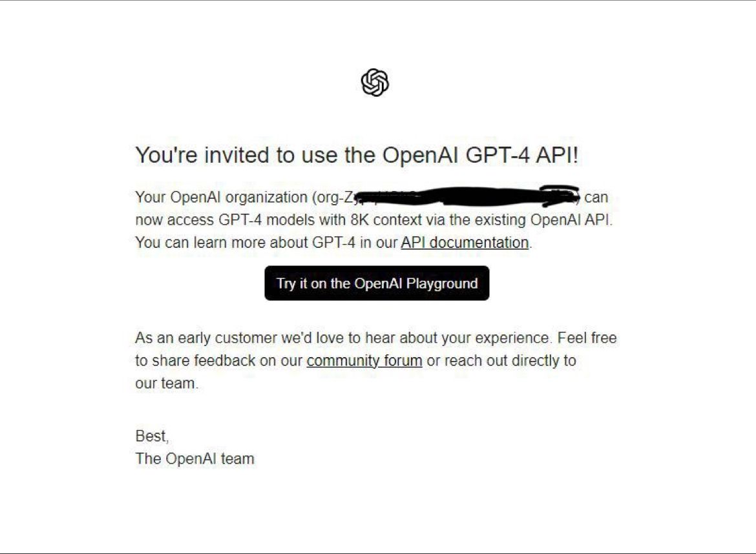Click the "Your OpenAI organization" text
Image resolution: width=756 pixels, height=554 pixels.
tap(221, 198)
